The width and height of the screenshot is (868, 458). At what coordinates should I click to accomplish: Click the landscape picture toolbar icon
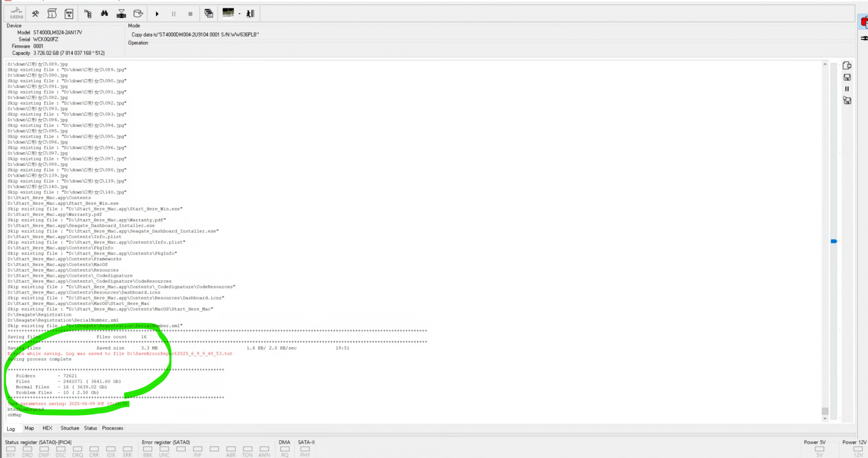tap(228, 13)
